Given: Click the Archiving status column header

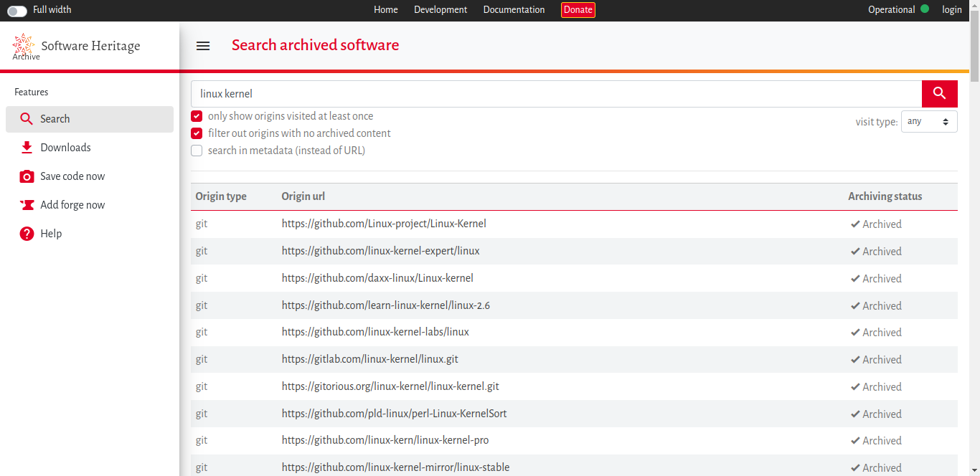Looking at the screenshot, I should pyautogui.click(x=885, y=196).
